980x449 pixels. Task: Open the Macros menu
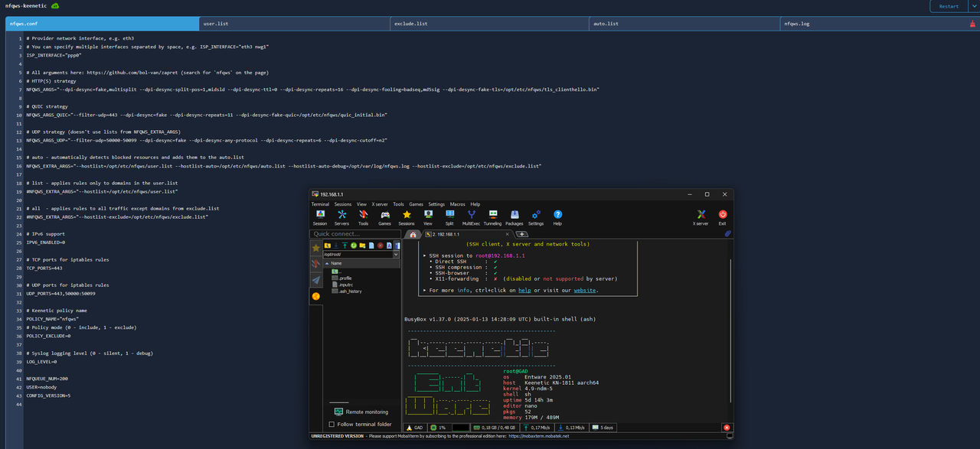pos(457,204)
